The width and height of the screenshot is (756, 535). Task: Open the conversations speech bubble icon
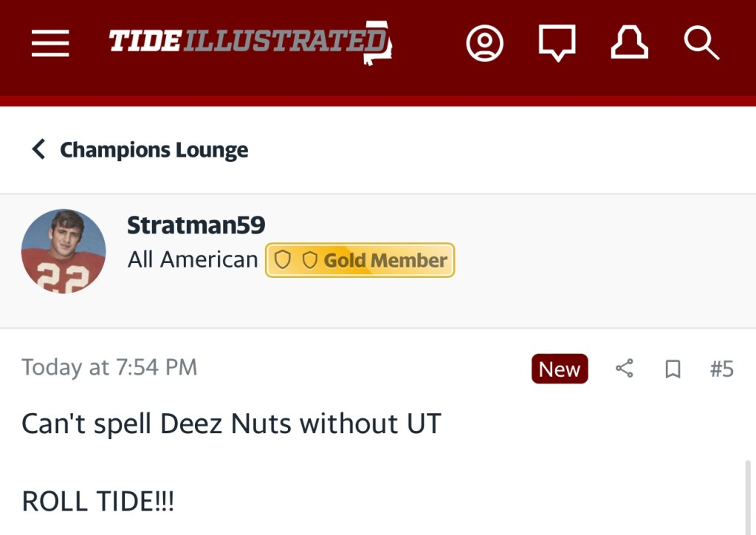pyautogui.click(x=557, y=44)
